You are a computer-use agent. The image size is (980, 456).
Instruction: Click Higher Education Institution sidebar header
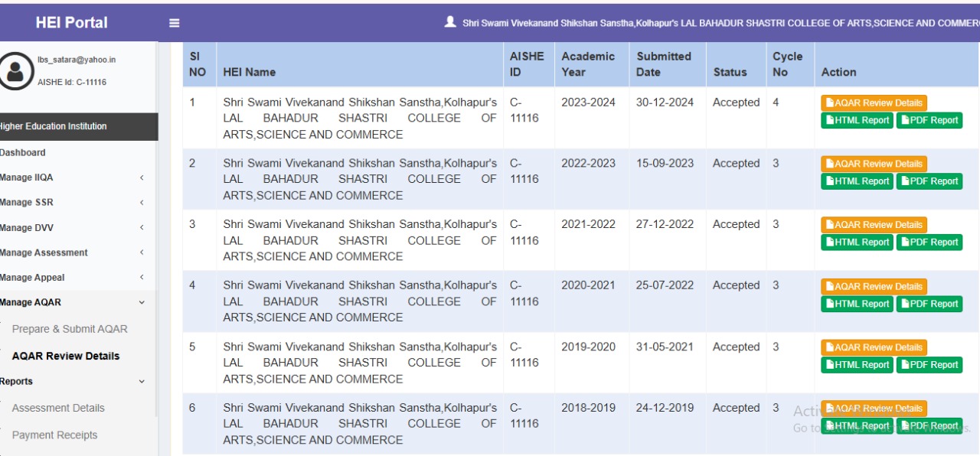79,126
